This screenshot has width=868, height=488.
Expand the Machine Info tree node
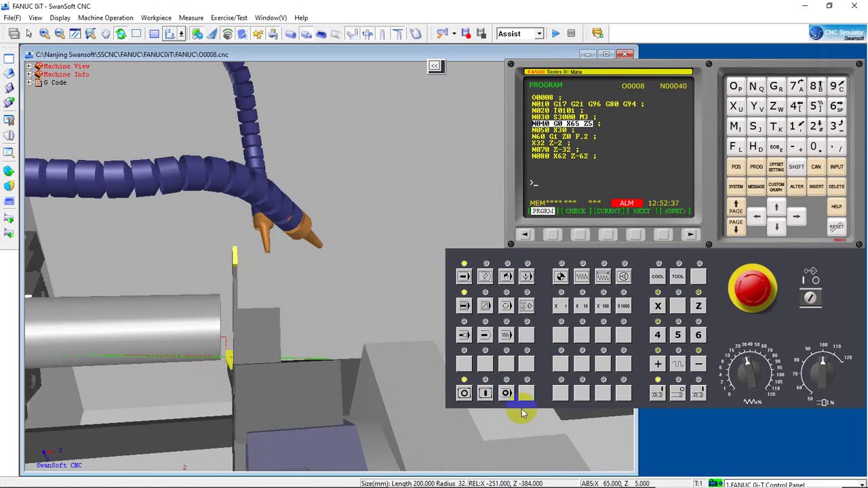click(29, 75)
